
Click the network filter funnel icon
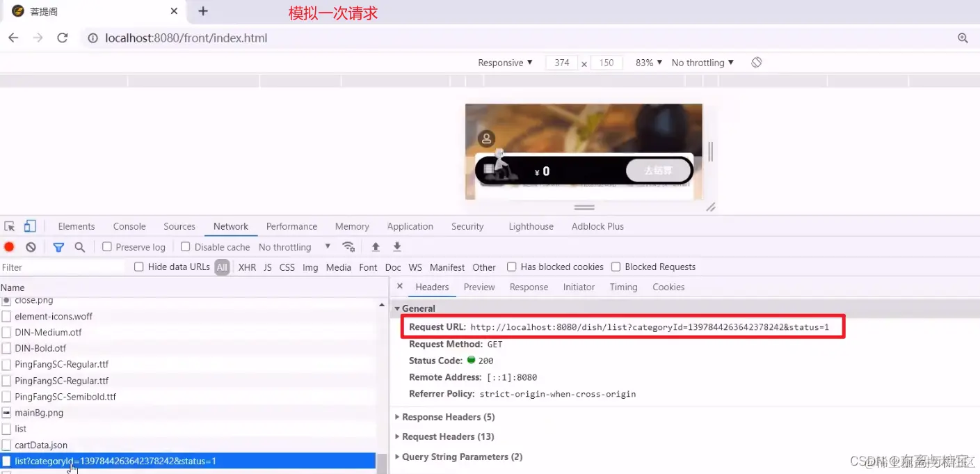58,246
